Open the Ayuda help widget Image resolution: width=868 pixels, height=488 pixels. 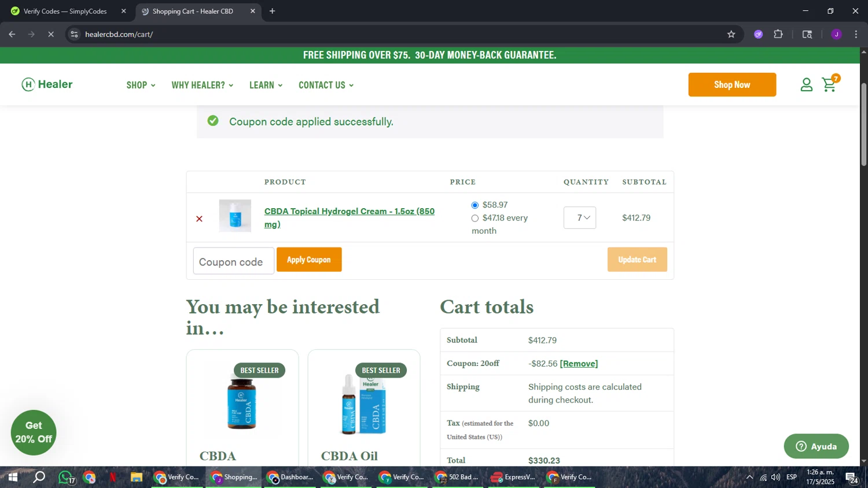pyautogui.click(x=816, y=446)
